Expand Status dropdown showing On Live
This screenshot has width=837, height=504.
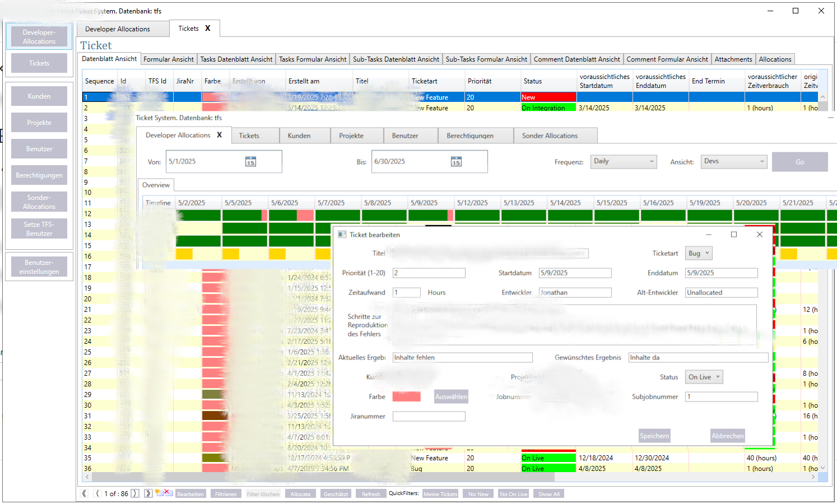704,377
